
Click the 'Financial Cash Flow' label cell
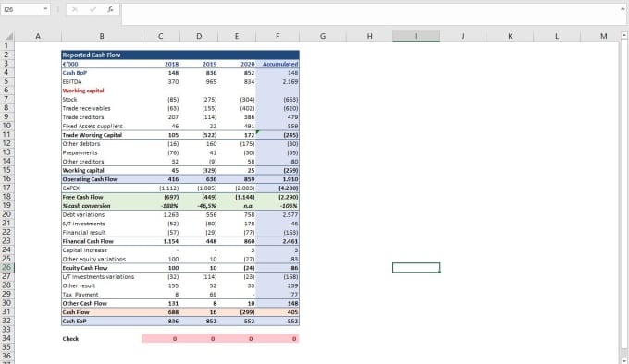[102, 241]
